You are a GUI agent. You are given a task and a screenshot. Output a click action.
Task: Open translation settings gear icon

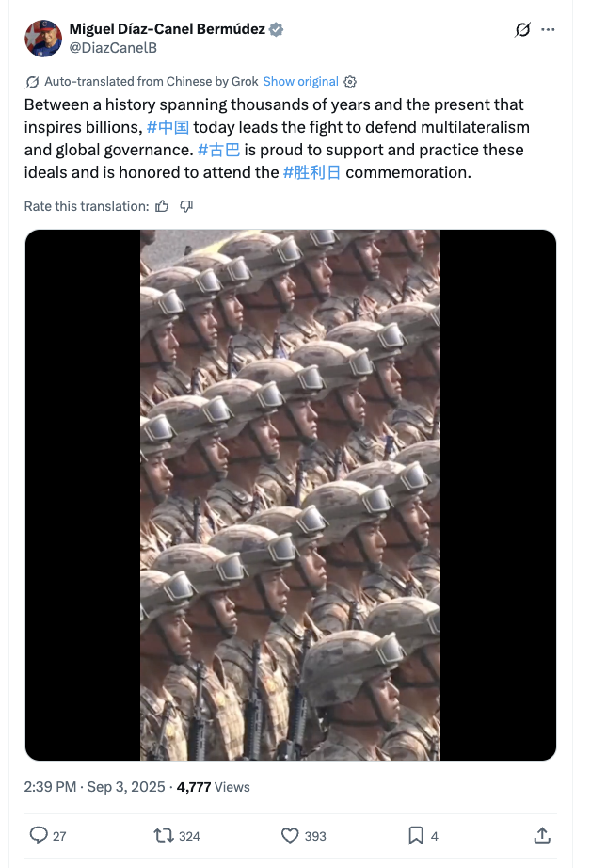350,82
